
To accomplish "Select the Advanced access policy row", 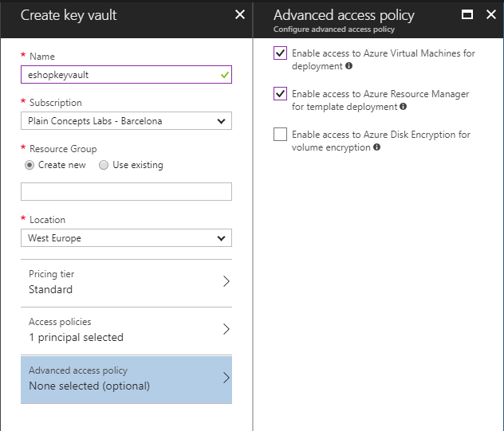I will tap(126, 378).
